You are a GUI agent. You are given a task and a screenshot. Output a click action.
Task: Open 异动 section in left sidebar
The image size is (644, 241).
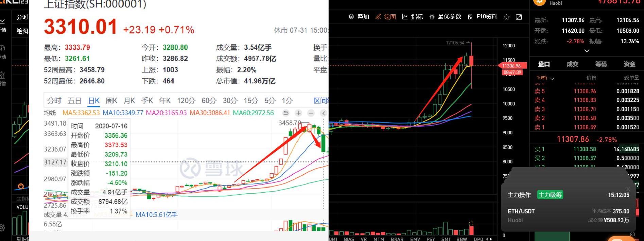pos(3,51)
